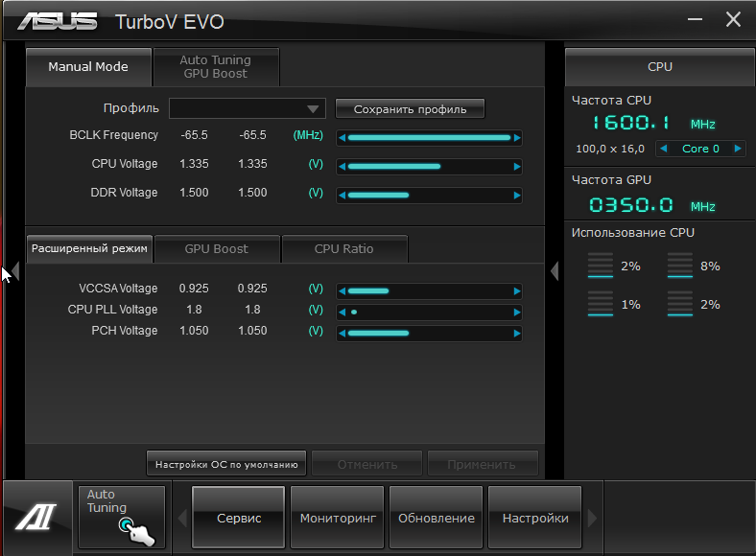Screen dimensions: 756x556
Task: Click the 0350.0 MHz GPU frequency readout
Action: pyautogui.click(x=630, y=205)
